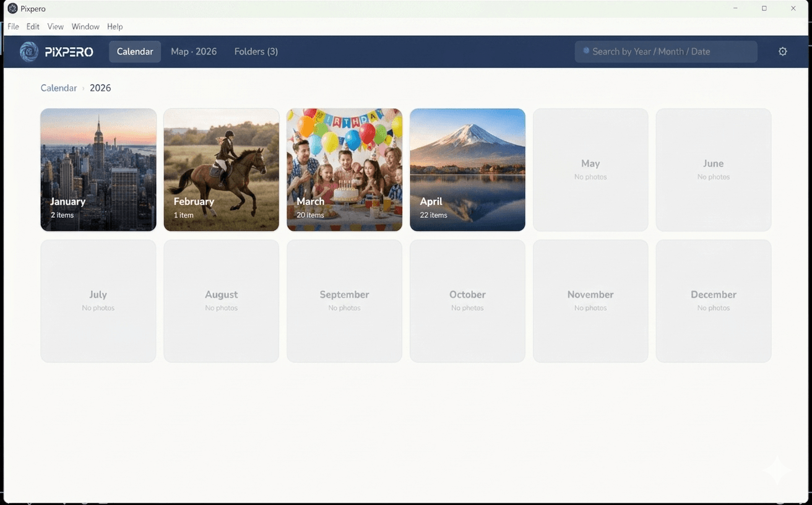Click the Pixpero logo in header

(29, 52)
